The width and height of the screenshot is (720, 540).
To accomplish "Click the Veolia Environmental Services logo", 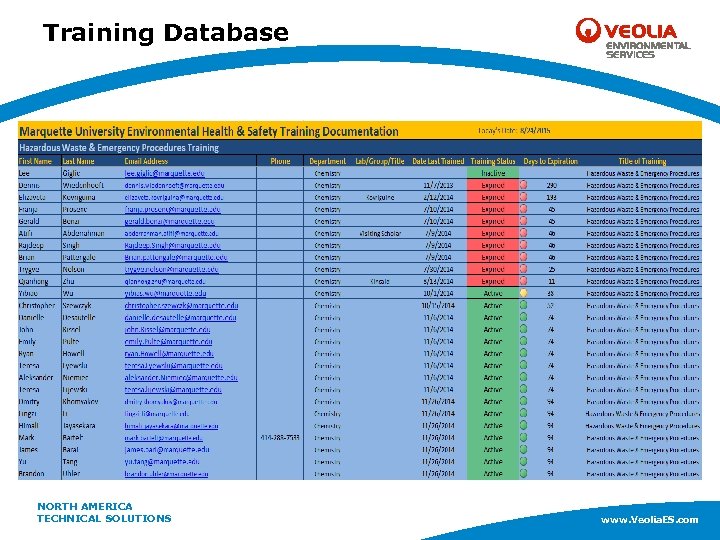I will tap(633, 38).
